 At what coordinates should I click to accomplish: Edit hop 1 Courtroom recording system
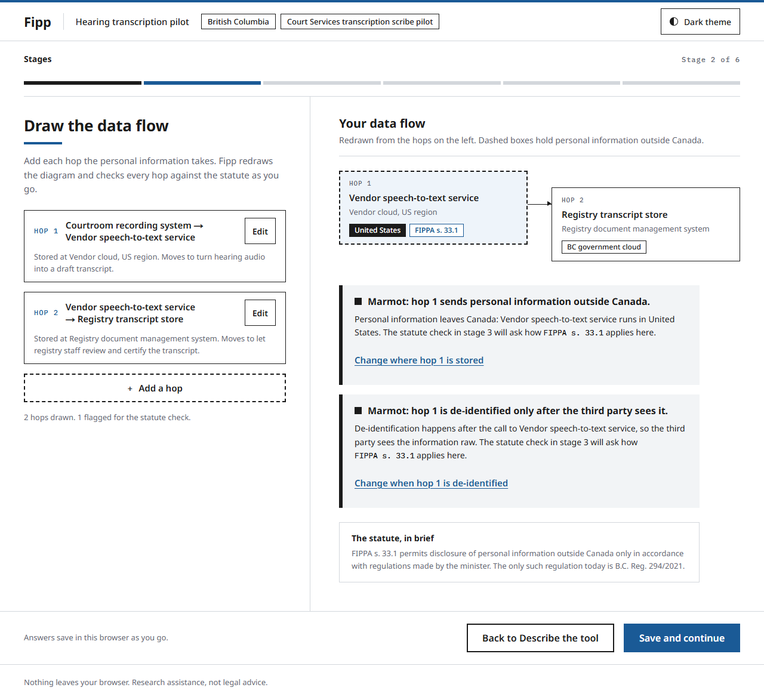pyautogui.click(x=260, y=232)
